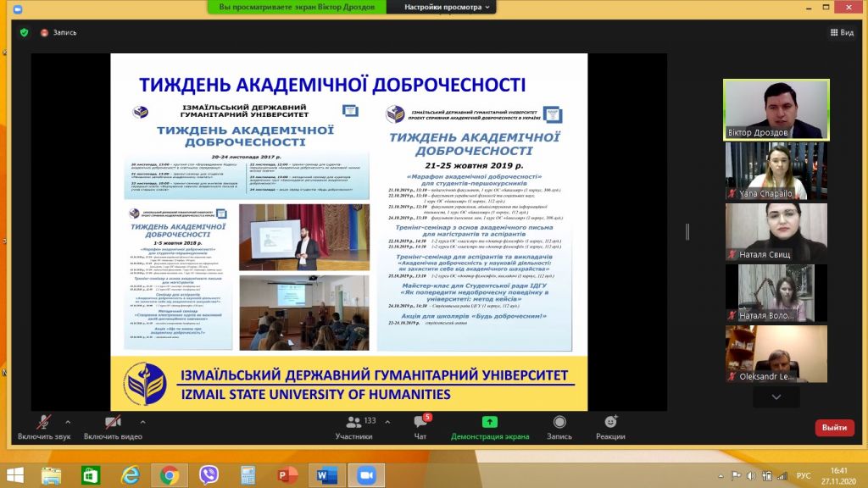Viewport: 868px width, 488px height.
Task: Turn on camera with Включить видео
Action: click(113, 427)
